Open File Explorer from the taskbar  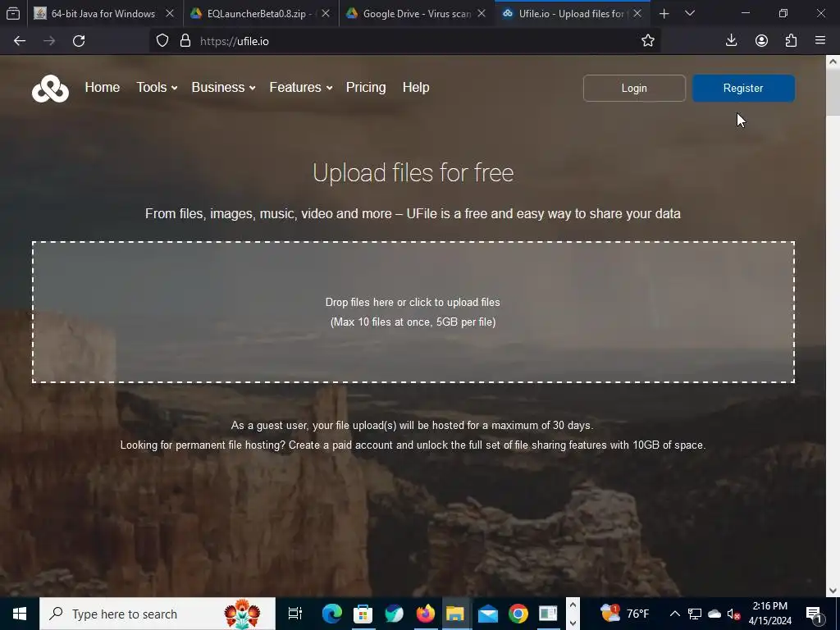tap(455, 614)
